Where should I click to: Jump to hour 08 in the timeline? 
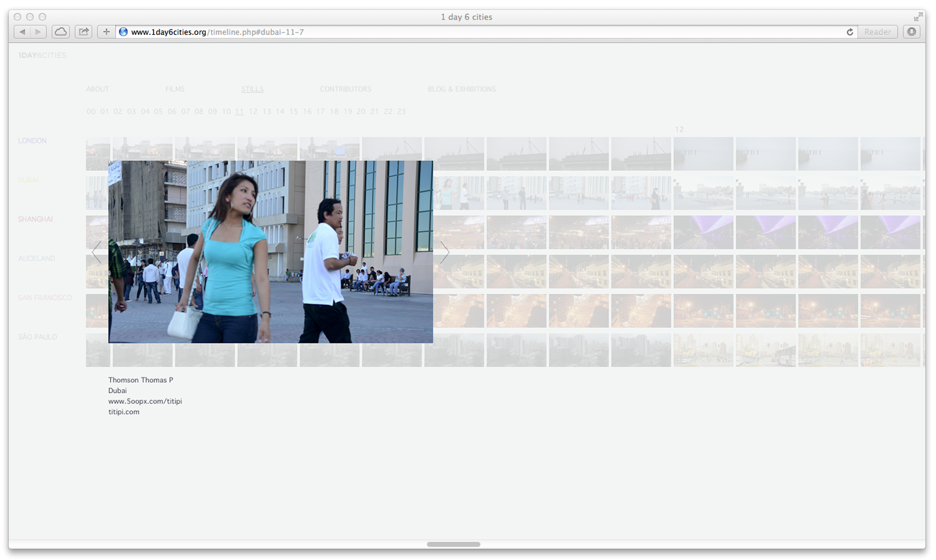pos(199,112)
